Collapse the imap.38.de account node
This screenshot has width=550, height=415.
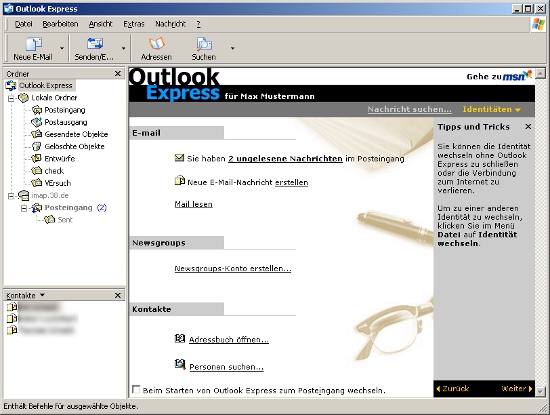[x=11, y=196]
